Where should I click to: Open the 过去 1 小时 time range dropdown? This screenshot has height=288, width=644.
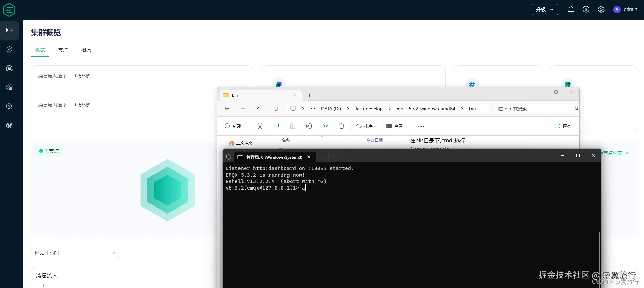[x=75, y=253]
